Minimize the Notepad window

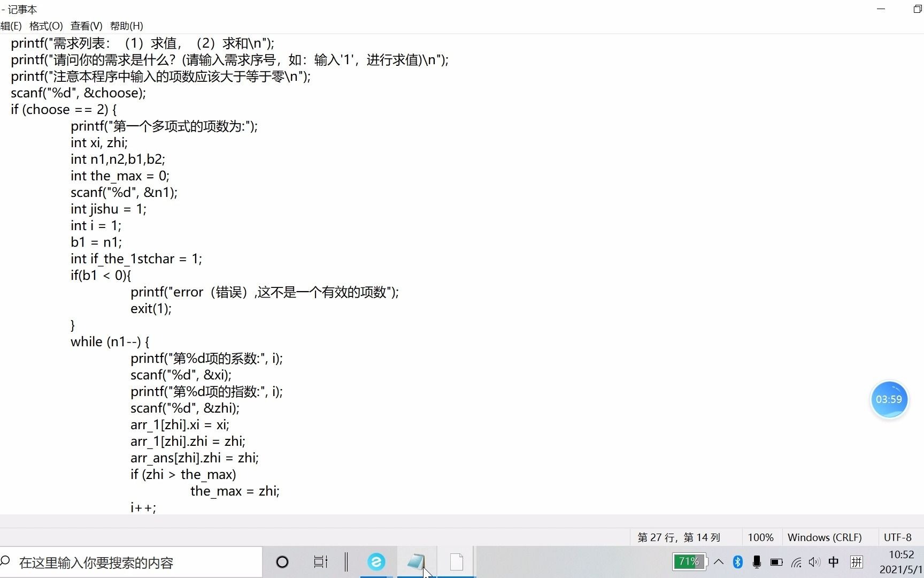[881, 9]
